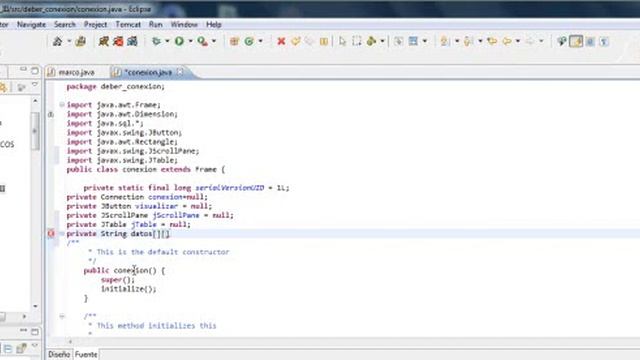Go to previous annotation icon
Screen dimensions: 640x360
pos(468,41)
